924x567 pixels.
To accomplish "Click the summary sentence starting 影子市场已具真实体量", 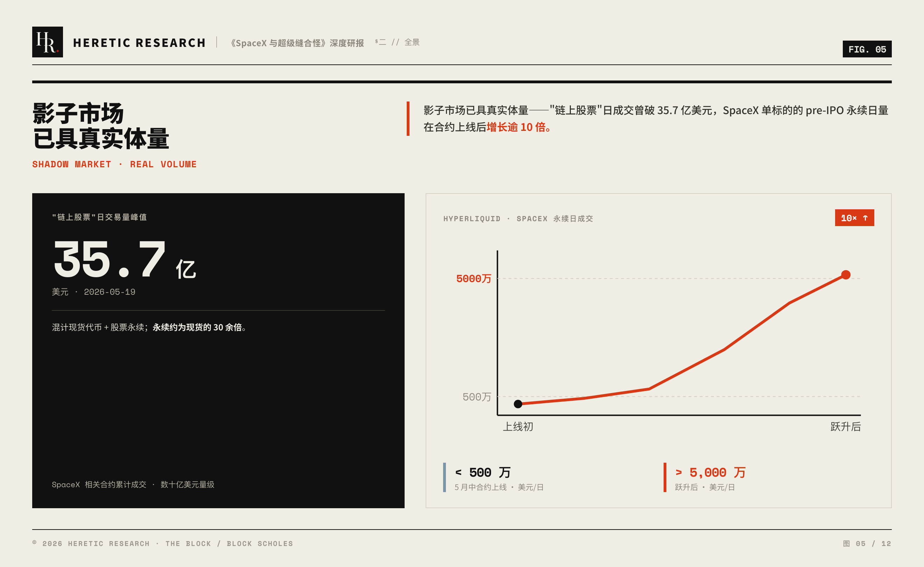I will tap(656, 119).
